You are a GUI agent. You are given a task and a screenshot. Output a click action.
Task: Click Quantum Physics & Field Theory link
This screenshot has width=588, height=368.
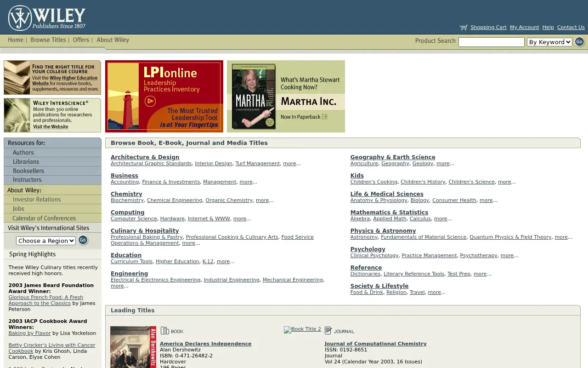(510, 237)
